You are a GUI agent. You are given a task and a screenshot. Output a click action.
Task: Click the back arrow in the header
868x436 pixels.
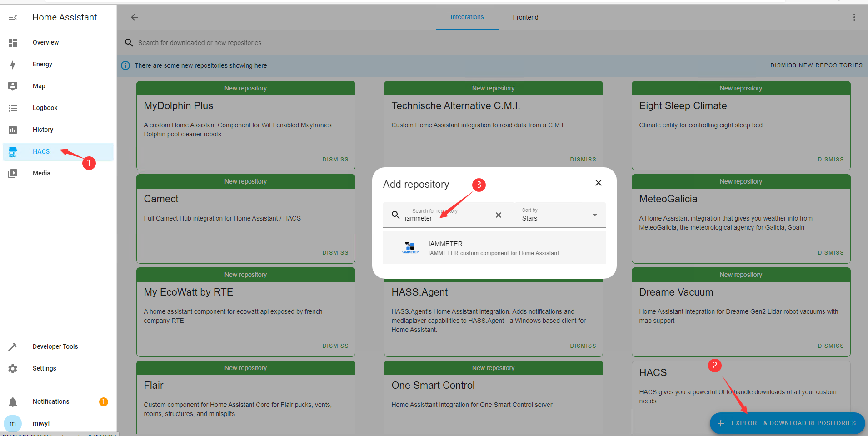pyautogui.click(x=135, y=17)
